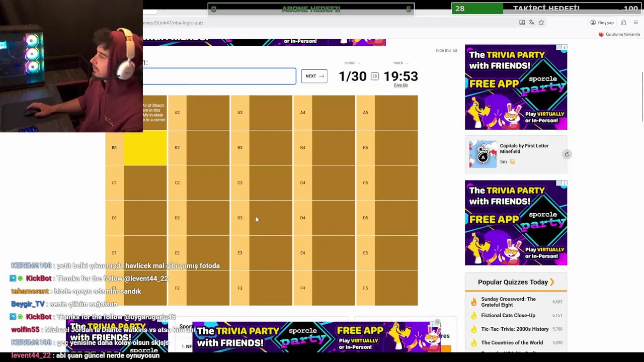Click the upper Trivia Party sidebar ad

point(516,87)
